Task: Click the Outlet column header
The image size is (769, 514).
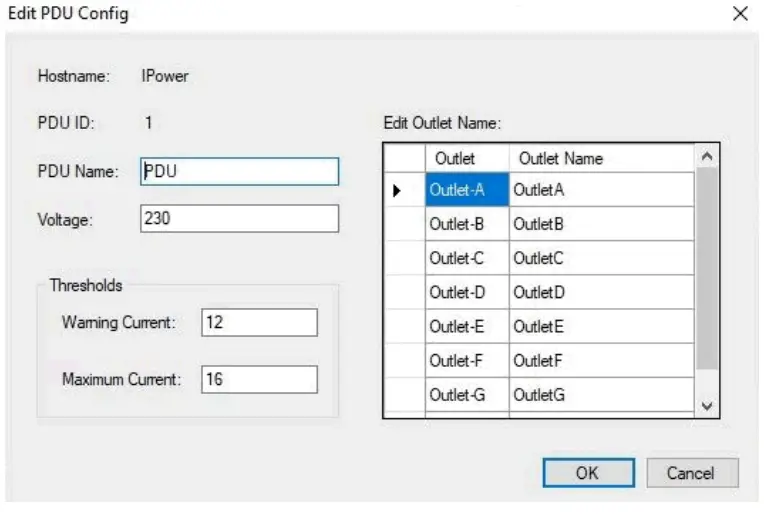Action: pyautogui.click(x=467, y=158)
